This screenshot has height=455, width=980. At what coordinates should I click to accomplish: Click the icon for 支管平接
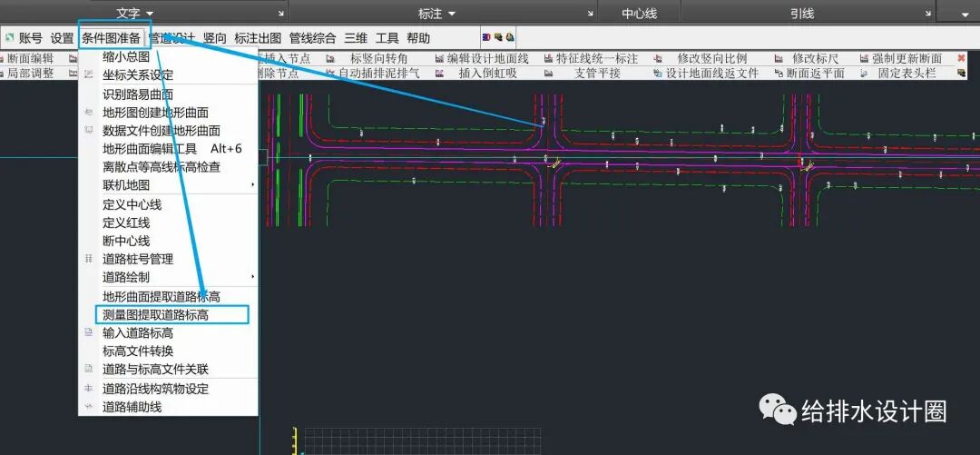tap(548, 74)
